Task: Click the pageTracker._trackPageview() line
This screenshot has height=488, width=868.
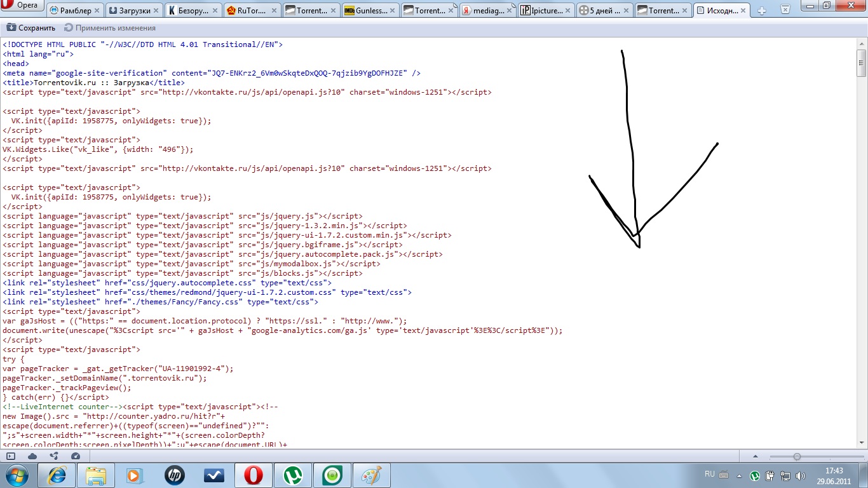Action: pos(67,388)
